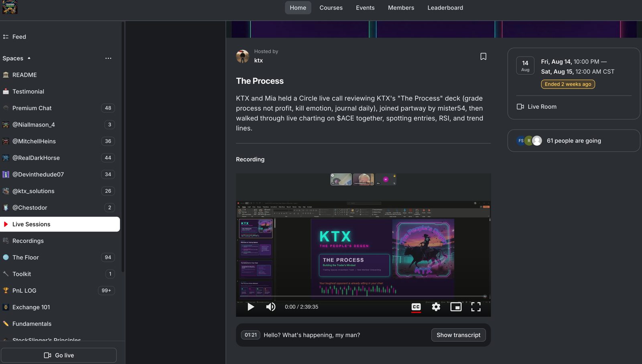Enter fullscreen video mode
Viewport: 642px width, 364px height.
(476, 307)
